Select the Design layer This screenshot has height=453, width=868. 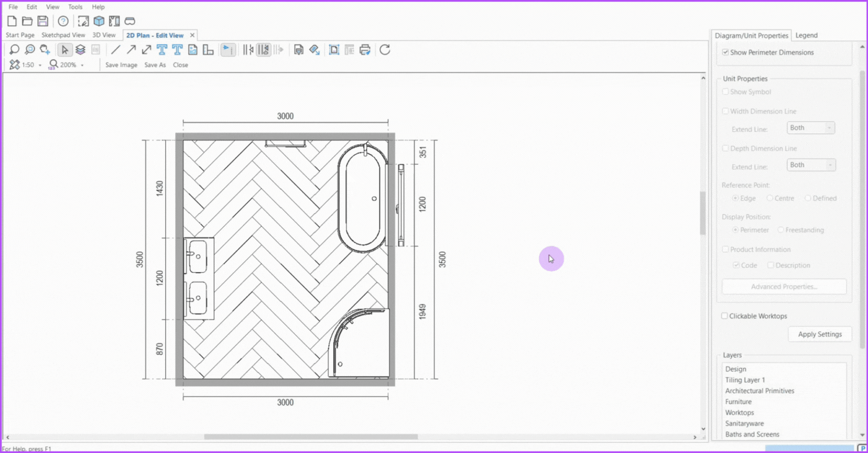(x=735, y=369)
